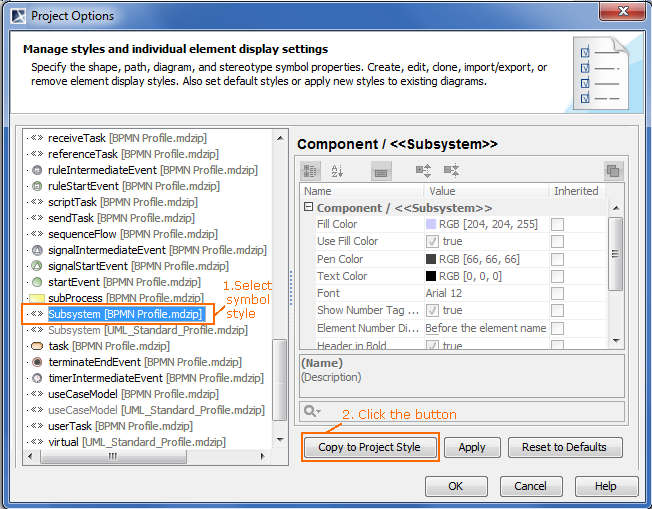Screen dimensions: 652x509
Task: Click the expand all properties icon
Action: coord(424,170)
